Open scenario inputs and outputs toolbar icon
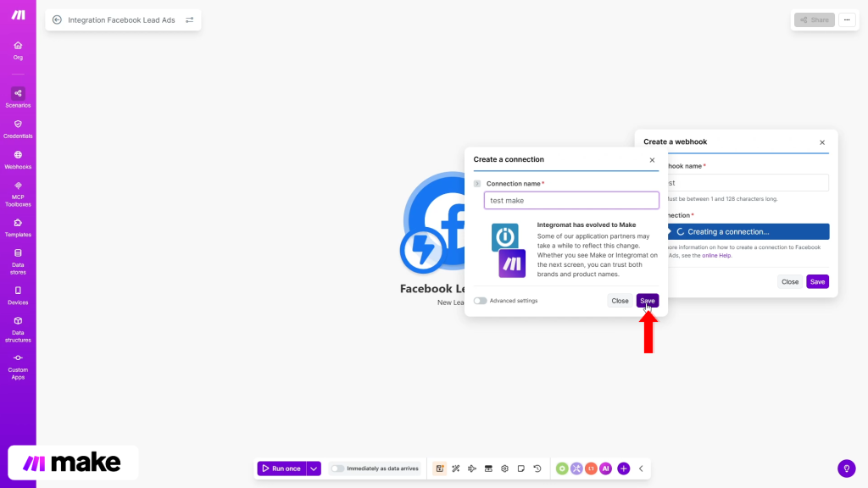Screen dimensions: 868x488 tap(440, 469)
